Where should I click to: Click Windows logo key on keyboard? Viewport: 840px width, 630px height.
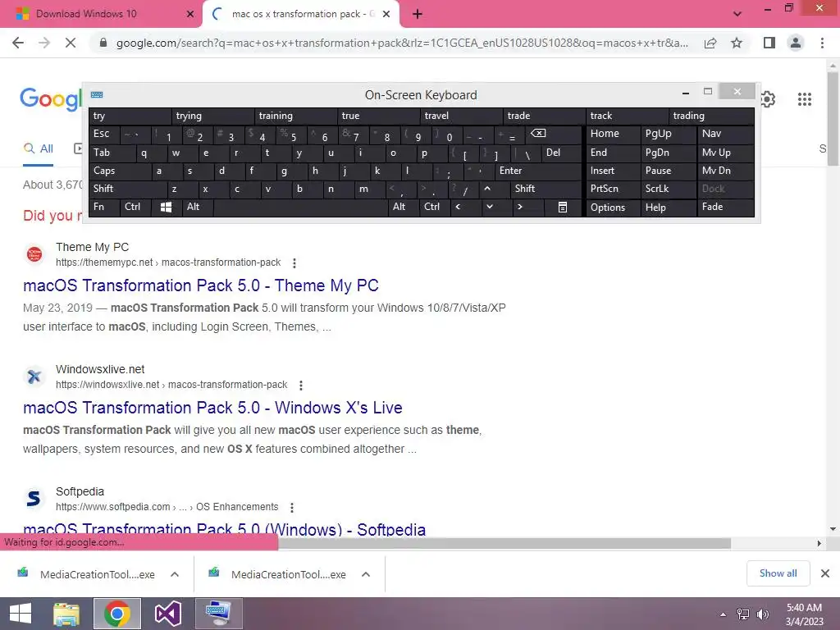[x=166, y=208]
